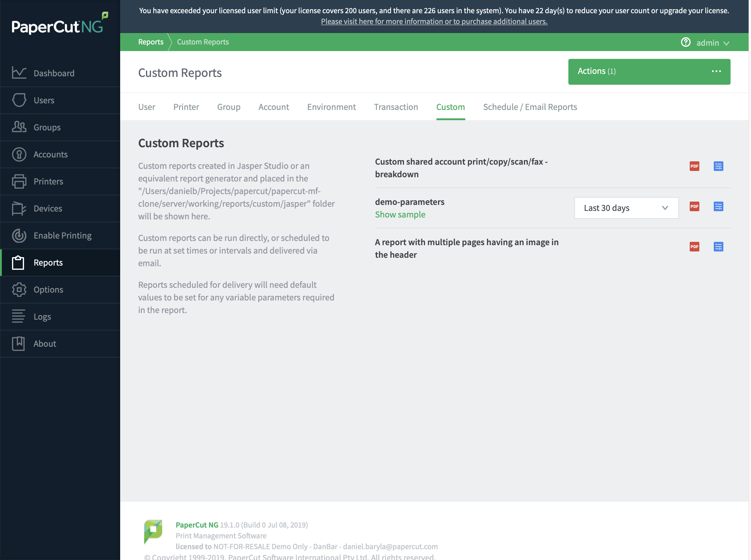The width and height of the screenshot is (751, 560).
Task: Click the help question mark icon
Action: click(686, 42)
